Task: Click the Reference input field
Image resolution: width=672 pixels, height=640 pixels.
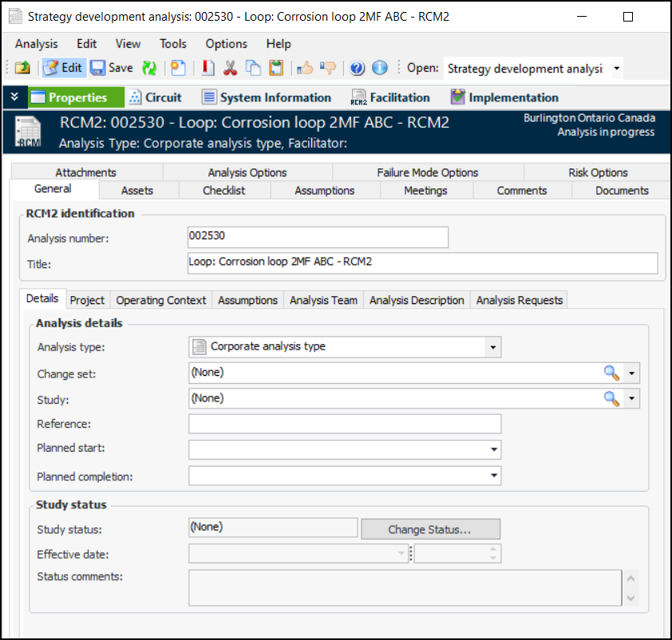Action: click(x=345, y=424)
